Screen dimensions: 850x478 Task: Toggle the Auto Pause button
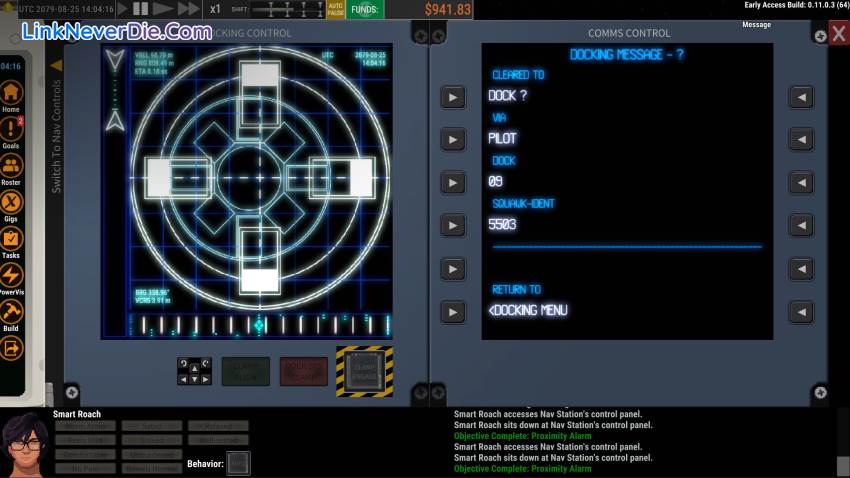[335, 9]
